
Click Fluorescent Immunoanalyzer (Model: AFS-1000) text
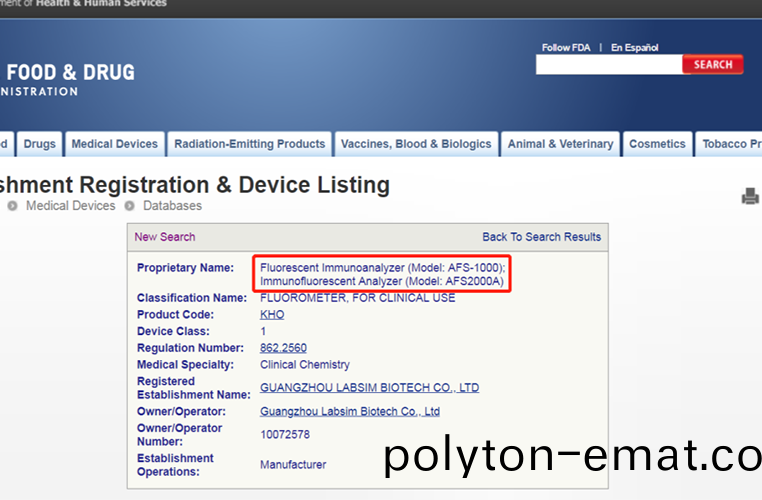point(382,268)
